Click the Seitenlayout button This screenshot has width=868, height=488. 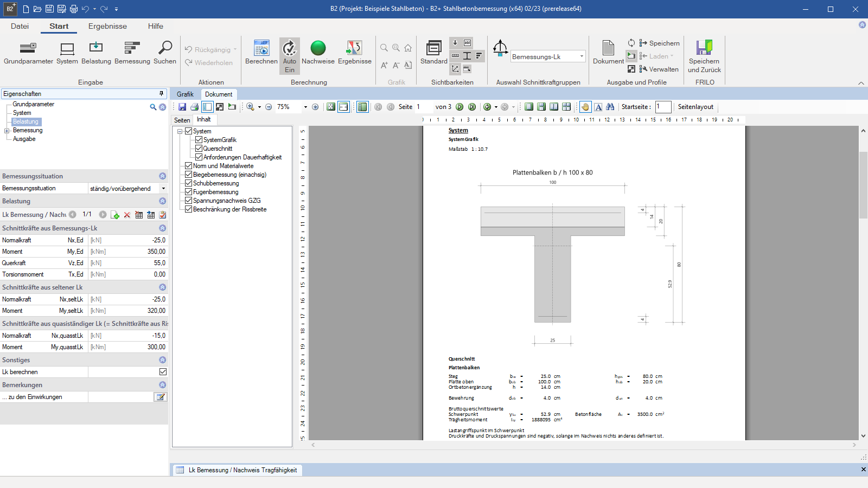(695, 107)
